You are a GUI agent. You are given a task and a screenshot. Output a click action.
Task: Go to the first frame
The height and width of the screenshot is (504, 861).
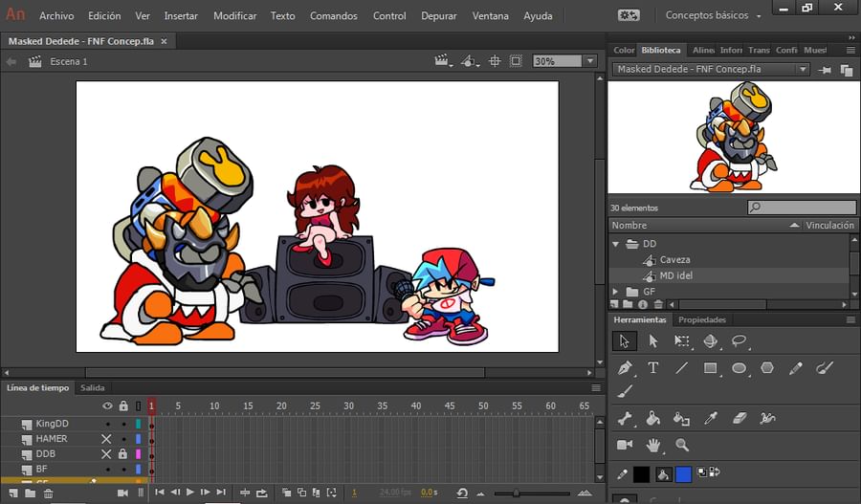pos(160,493)
